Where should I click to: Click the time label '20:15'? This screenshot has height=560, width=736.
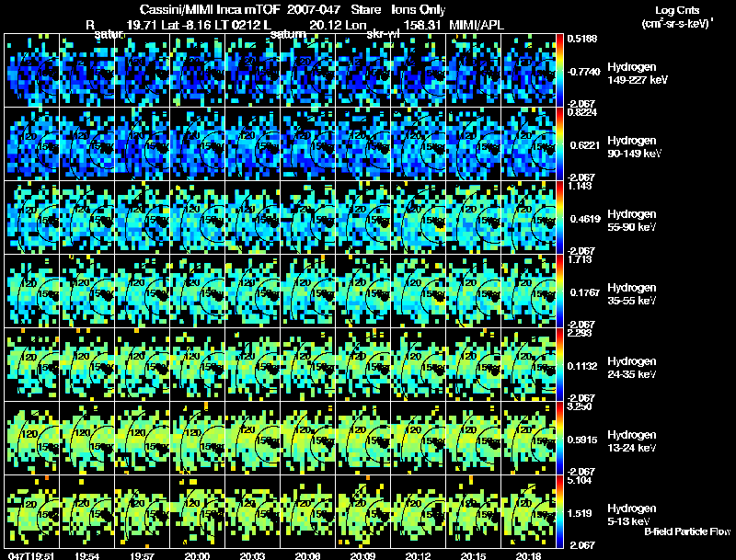click(473, 556)
